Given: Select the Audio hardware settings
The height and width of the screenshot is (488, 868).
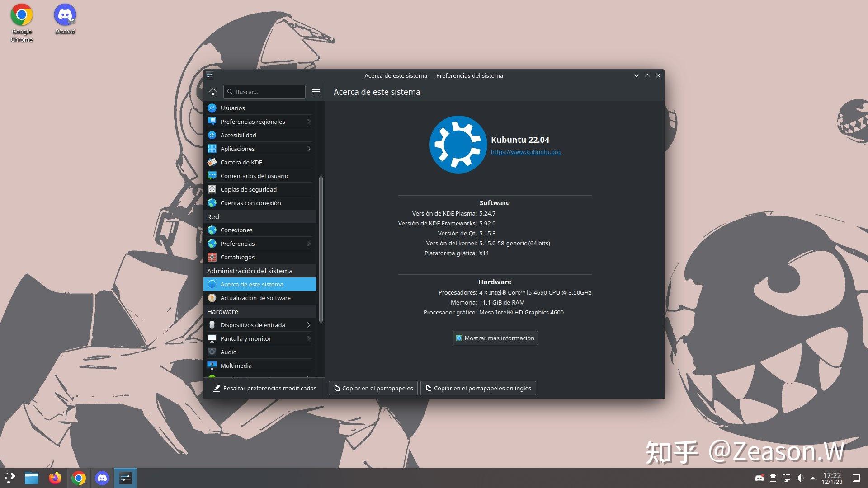Looking at the screenshot, I should 228,352.
